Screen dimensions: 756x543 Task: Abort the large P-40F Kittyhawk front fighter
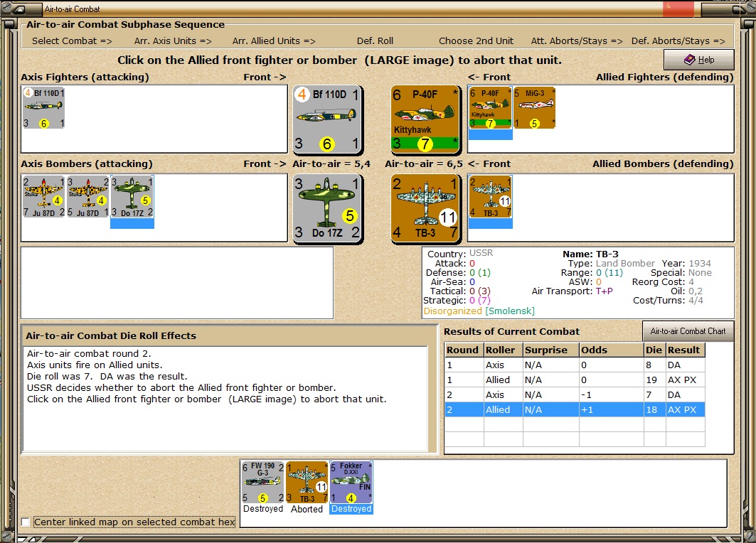pos(425,119)
